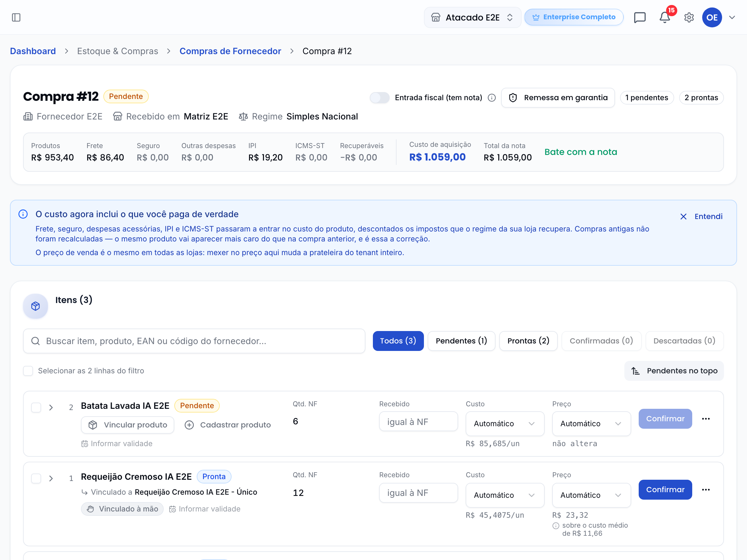
Task: Click the Frete R$ 86,40 value
Action: click(x=105, y=158)
